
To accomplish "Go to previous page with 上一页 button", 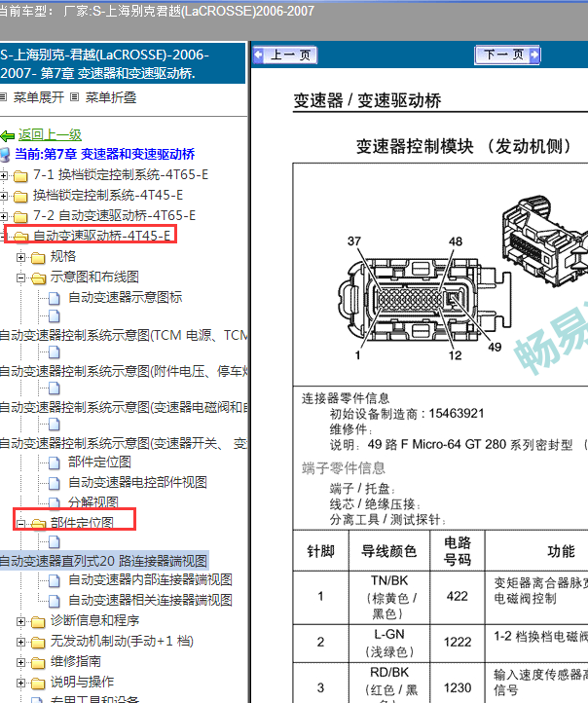I will tap(285, 55).
